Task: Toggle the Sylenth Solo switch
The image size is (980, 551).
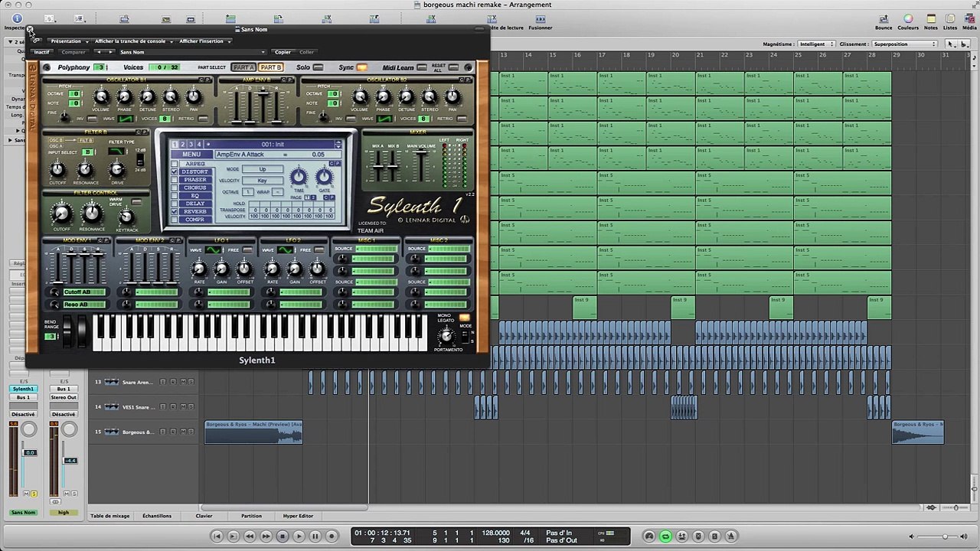Action: pos(318,67)
